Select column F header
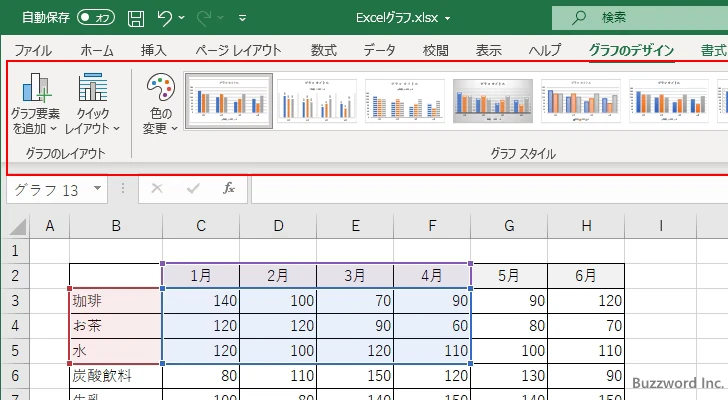The width and height of the screenshot is (728, 400). (432, 226)
